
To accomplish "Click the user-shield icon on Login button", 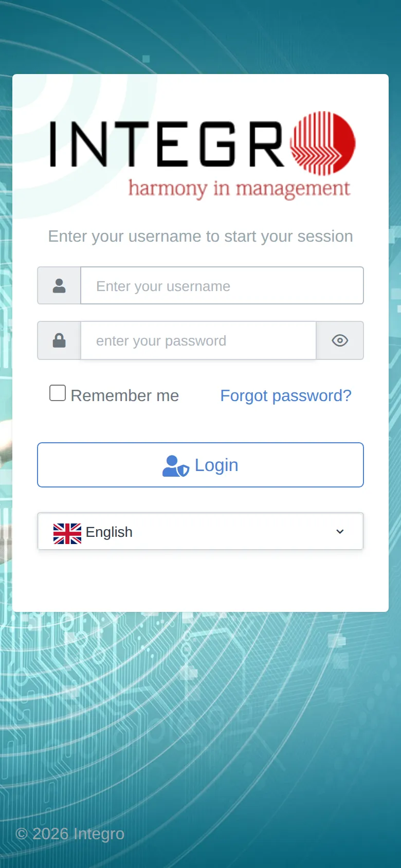I will [x=176, y=466].
